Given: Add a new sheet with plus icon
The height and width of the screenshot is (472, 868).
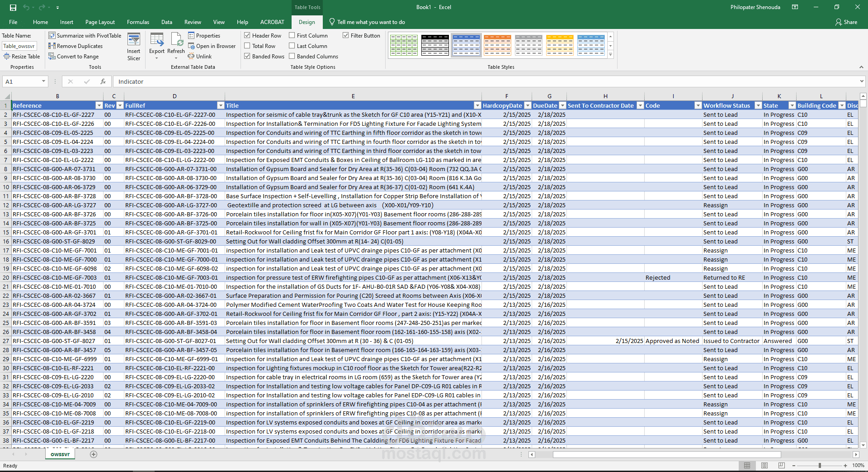Looking at the screenshot, I should (x=94, y=454).
